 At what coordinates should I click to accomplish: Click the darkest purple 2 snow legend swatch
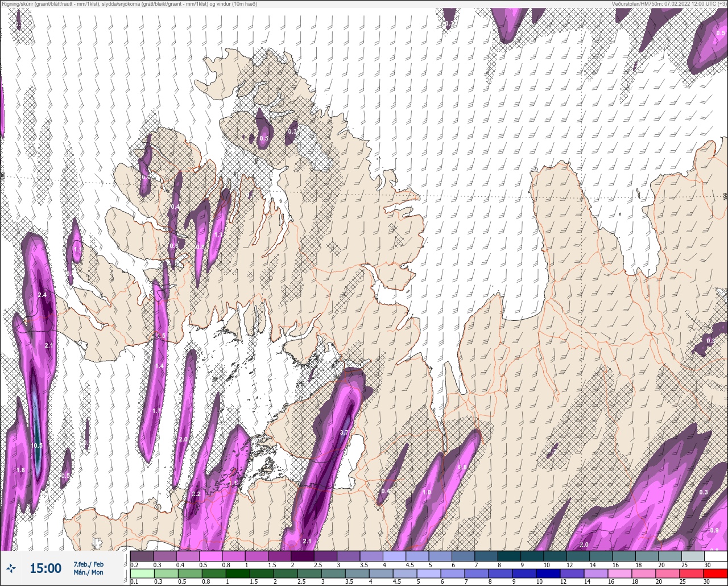click(302, 556)
